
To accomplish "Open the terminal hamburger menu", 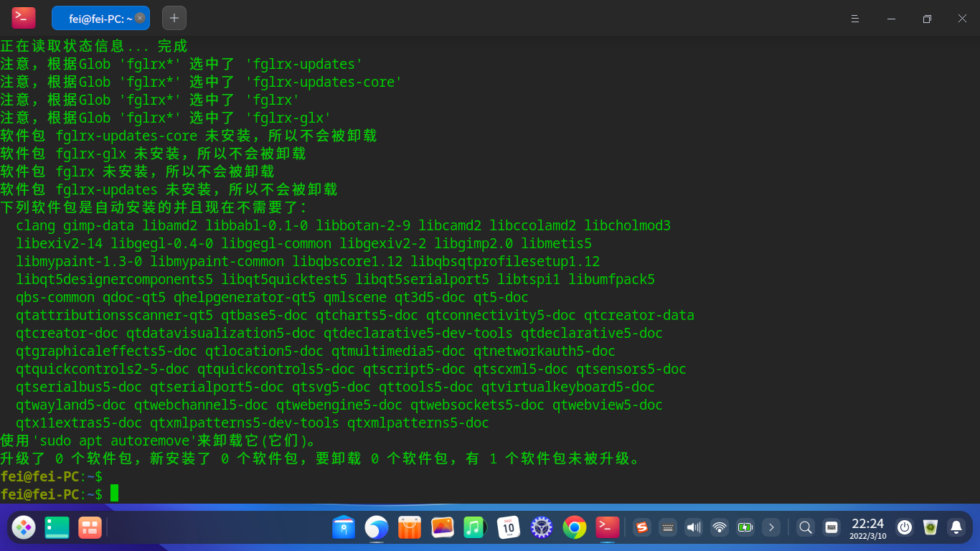I will pos(854,19).
